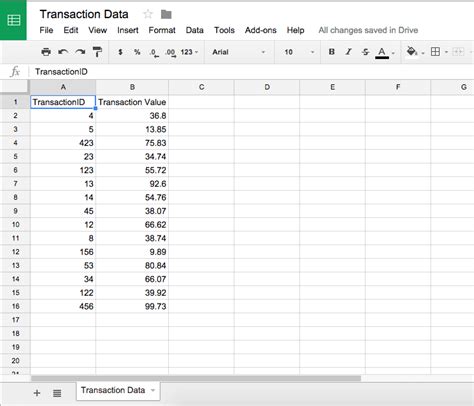Viewport: 474px width, 406px height.
Task: Select column B header
Action: (x=132, y=87)
